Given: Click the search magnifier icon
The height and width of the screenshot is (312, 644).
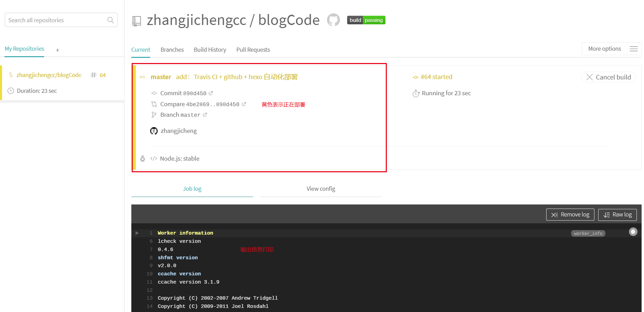Looking at the screenshot, I should (x=110, y=20).
